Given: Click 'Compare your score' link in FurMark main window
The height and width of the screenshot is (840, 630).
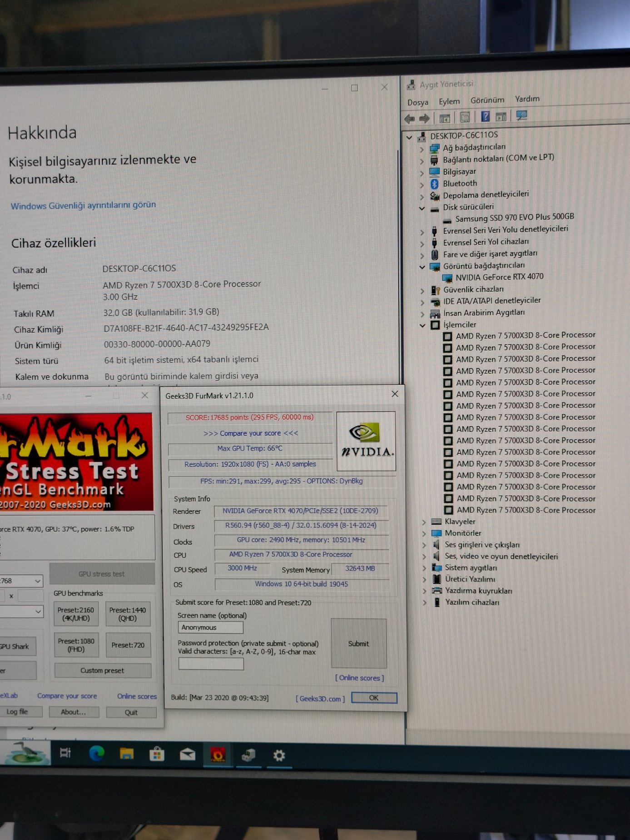Looking at the screenshot, I should 67,696.
